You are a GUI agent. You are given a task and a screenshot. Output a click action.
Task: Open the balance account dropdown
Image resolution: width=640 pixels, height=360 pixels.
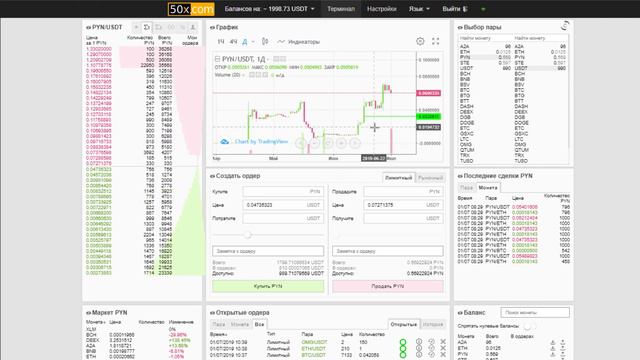coord(269,9)
